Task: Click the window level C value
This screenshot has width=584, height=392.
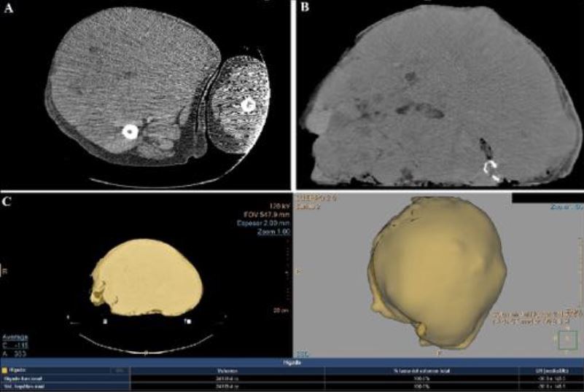Action: click(x=15, y=345)
